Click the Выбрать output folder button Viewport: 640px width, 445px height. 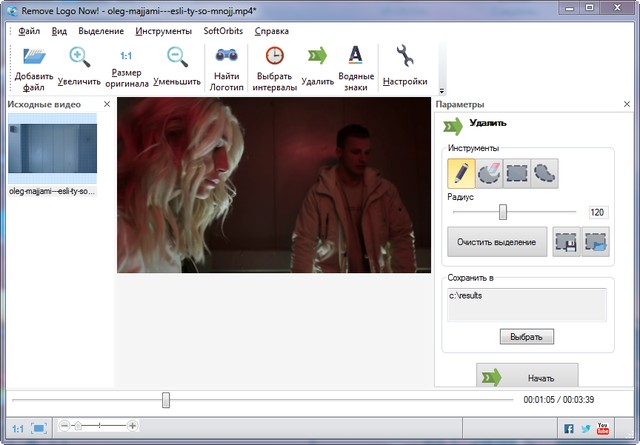click(527, 337)
